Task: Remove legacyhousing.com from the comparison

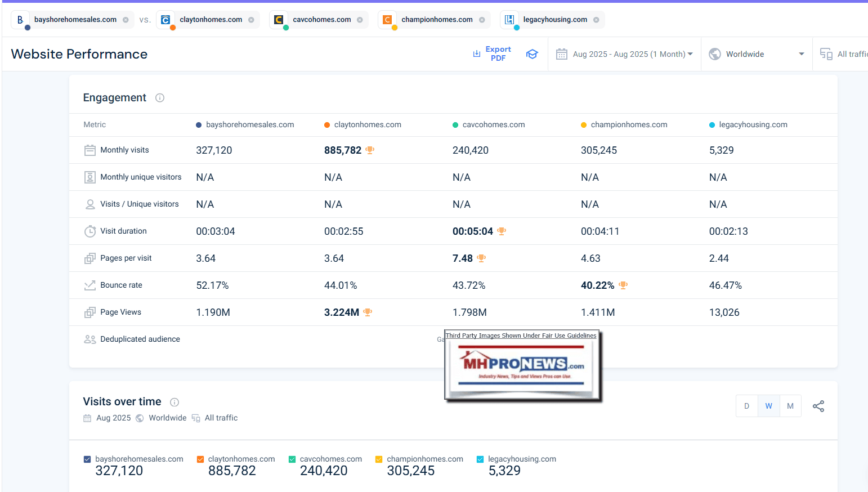Action: [596, 20]
